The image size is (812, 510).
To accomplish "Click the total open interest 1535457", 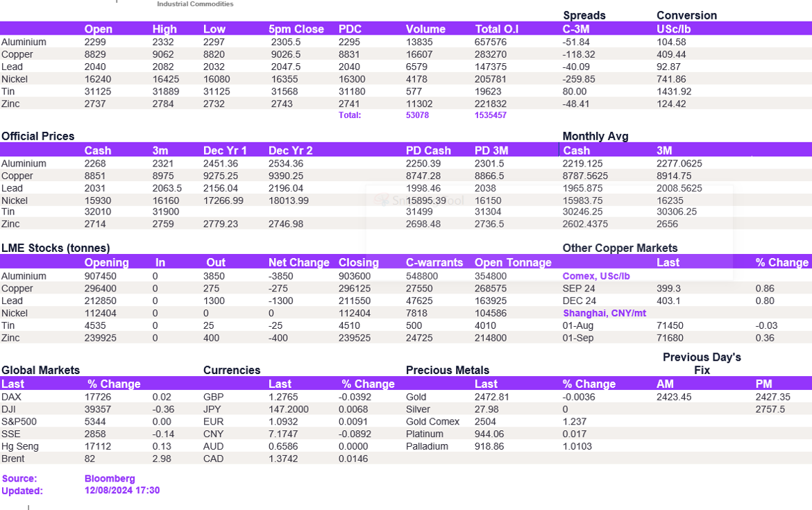I will click(x=491, y=115).
